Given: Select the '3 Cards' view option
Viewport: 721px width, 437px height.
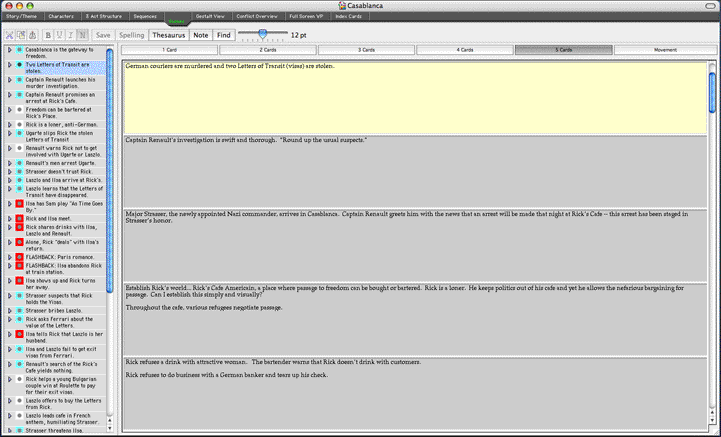Looking at the screenshot, I should (362, 49).
